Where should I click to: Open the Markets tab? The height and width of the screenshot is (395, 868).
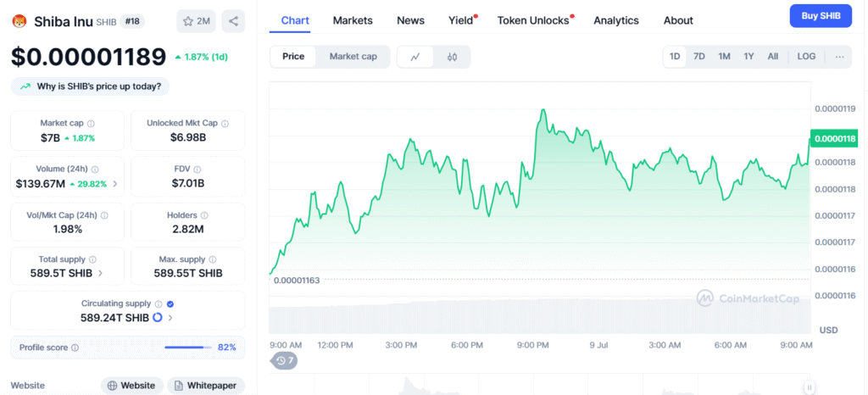353,20
